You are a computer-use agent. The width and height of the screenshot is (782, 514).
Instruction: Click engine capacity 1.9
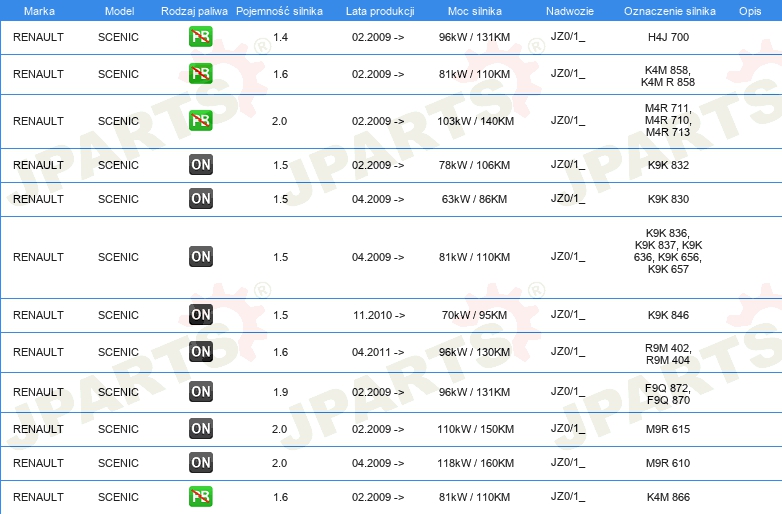coord(280,392)
